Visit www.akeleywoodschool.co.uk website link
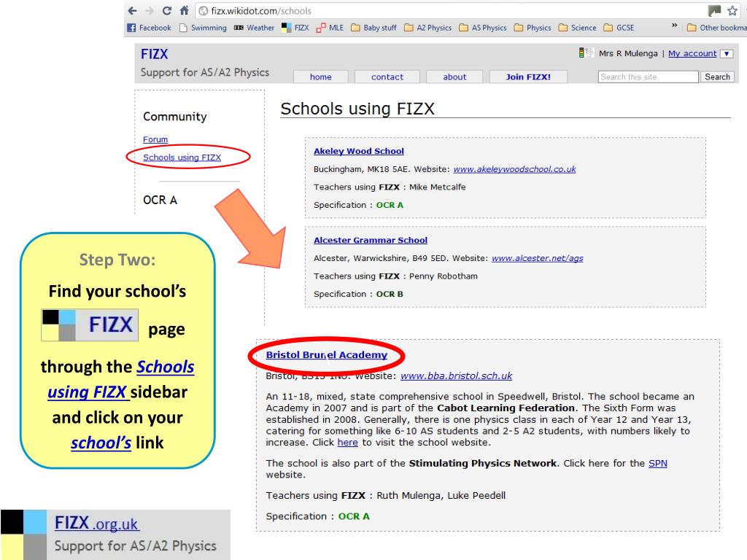The height and width of the screenshot is (560, 747). pyautogui.click(x=514, y=169)
